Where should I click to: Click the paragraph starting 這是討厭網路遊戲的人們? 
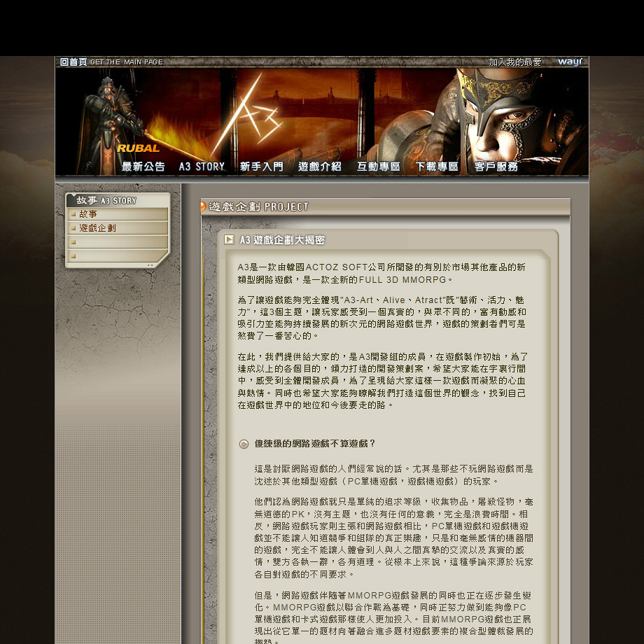pos(393,475)
